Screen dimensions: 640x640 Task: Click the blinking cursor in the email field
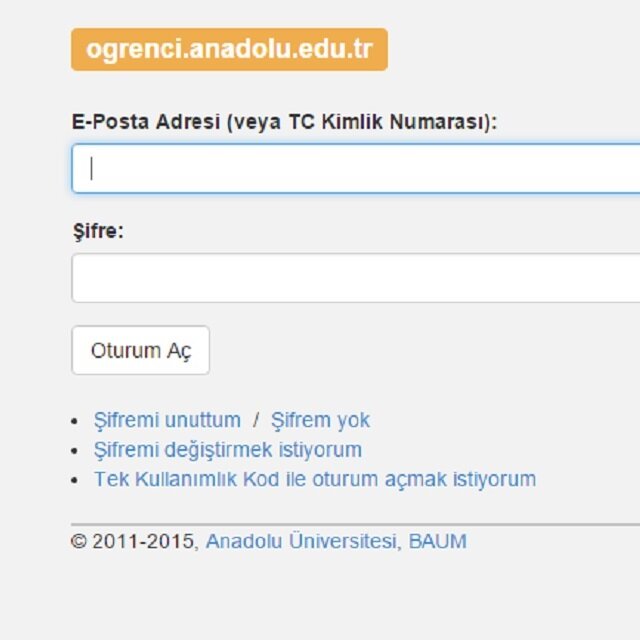pyautogui.click(x=91, y=168)
